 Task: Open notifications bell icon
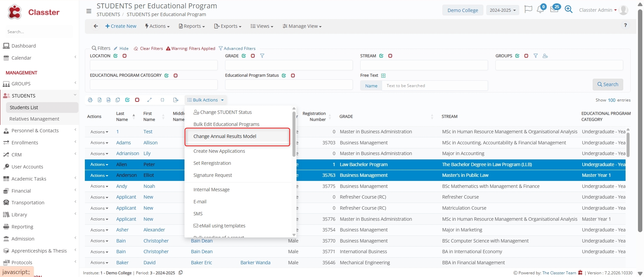coord(540,10)
